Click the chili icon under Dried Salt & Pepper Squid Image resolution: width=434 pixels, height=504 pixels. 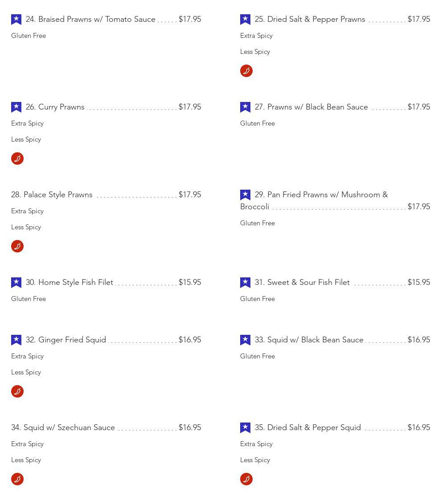pyautogui.click(x=246, y=479)
